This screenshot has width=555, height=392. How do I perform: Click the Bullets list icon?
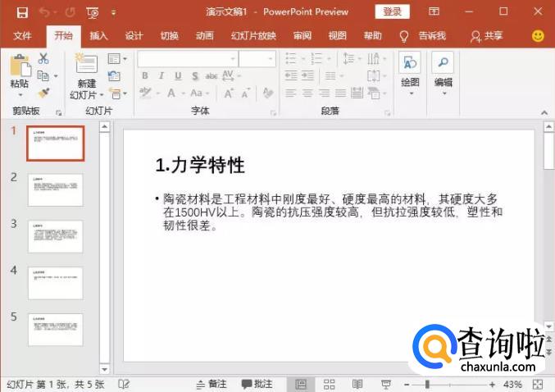coord(290,58)
